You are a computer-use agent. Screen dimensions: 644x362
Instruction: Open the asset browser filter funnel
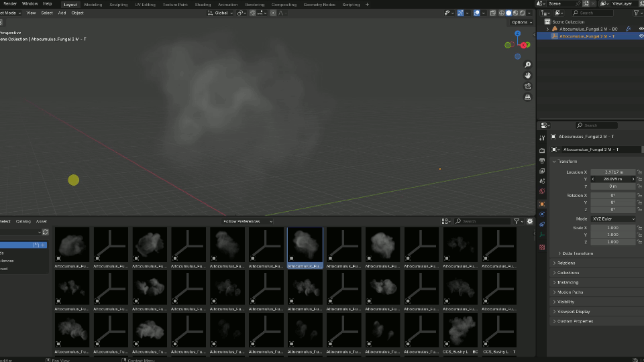click(x=517, y=221)
